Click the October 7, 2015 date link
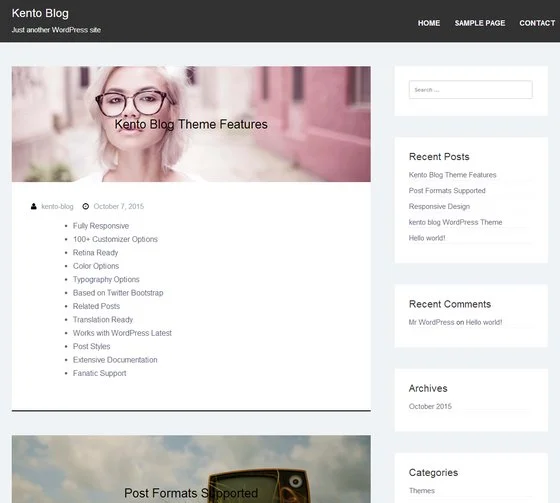Viewport: 560px width, 503px height. coord(119,206)
